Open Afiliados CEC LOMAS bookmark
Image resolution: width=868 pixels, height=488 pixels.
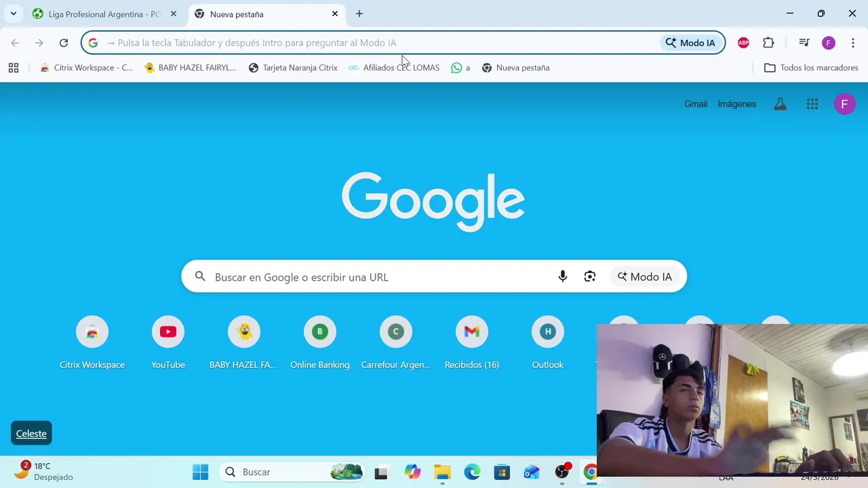coord(394,68)
